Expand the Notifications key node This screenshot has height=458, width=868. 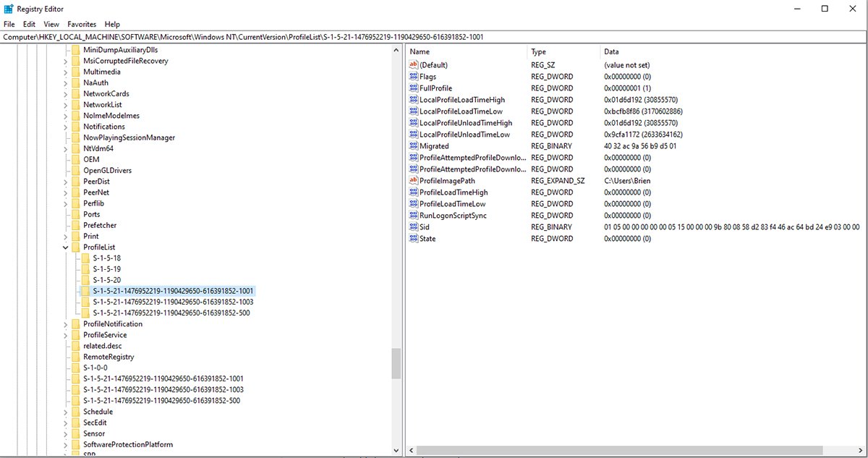pos(65,127)
